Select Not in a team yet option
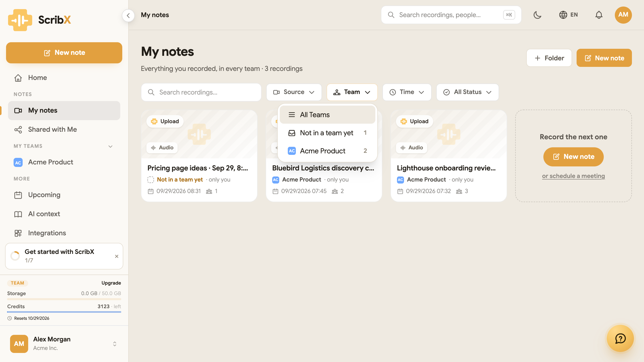 click(327, 133)
